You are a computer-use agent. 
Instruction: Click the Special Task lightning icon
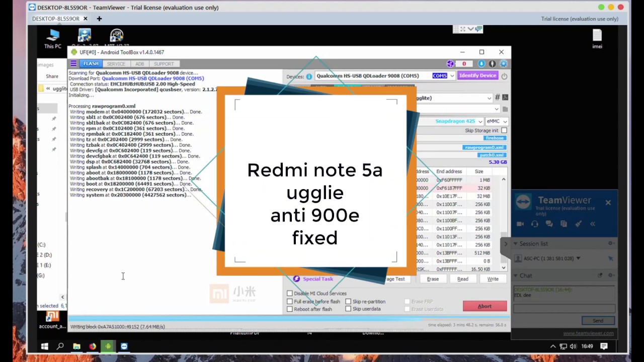[296, 279]
